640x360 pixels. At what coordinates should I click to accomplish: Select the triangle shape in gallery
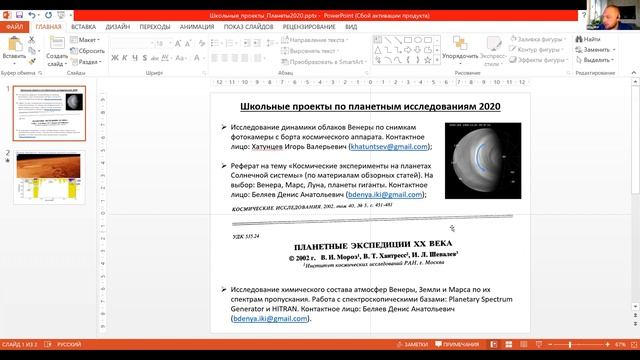[x=378, y=50]
